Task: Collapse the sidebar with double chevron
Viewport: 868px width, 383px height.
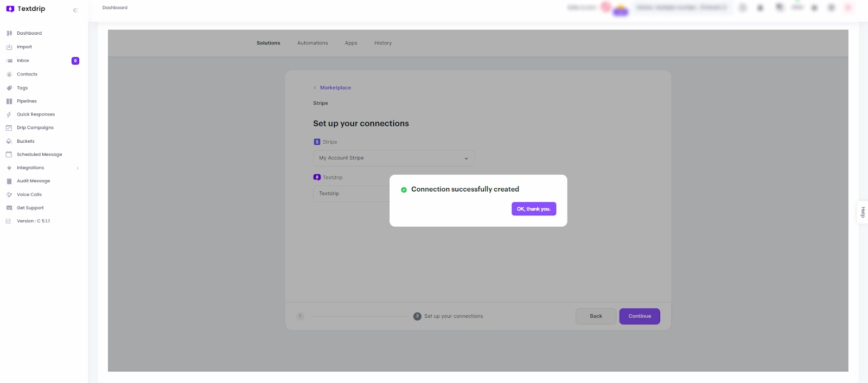Action: tap(75, 10)
